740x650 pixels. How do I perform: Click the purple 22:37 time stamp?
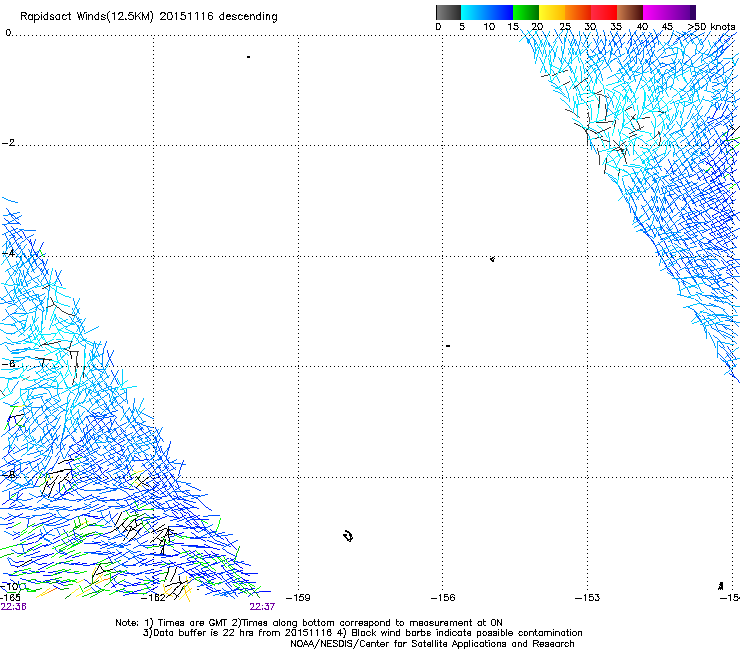coord(262,607)
